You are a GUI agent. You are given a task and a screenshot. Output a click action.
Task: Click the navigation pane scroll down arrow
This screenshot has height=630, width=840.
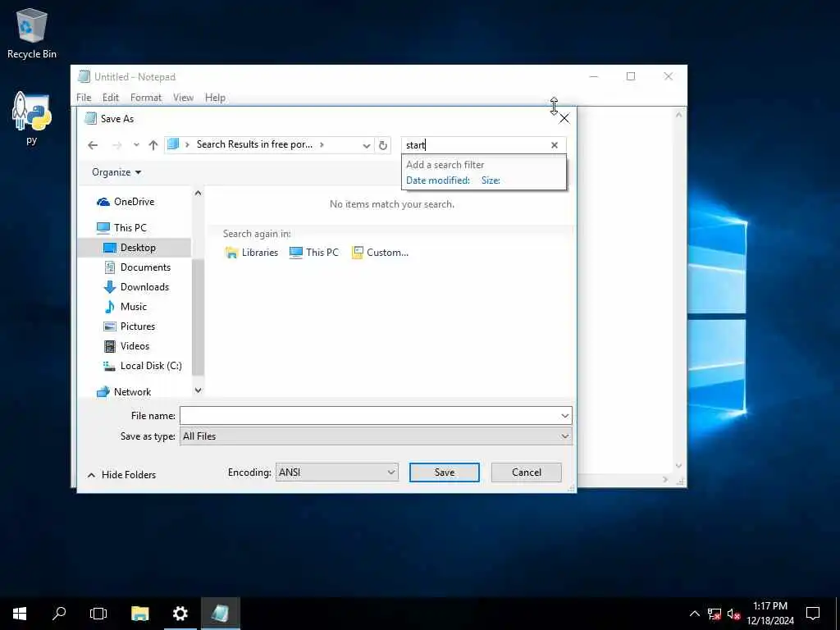[x=199, y=390]
